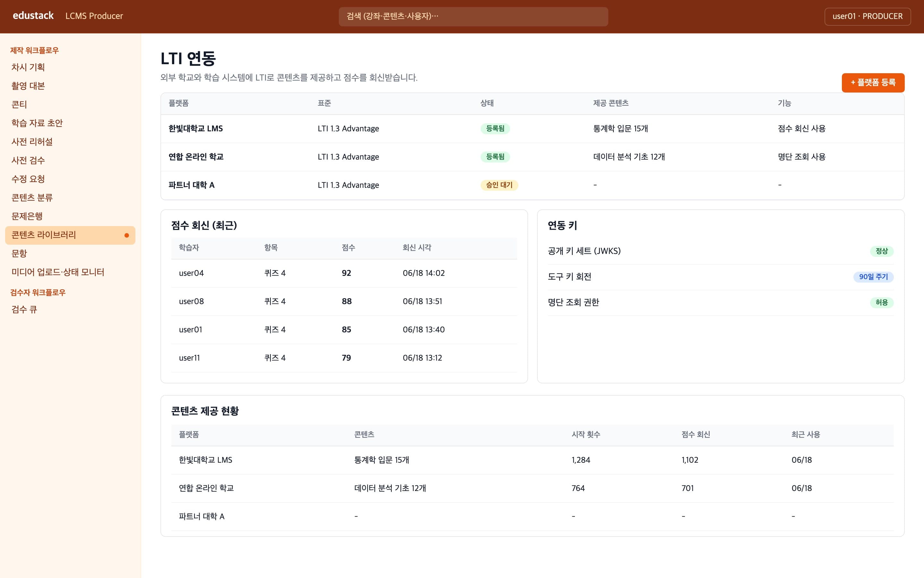Click 등록됨 badge for 연합 온라인 학교
924x578 pixels.
(495, 157)
